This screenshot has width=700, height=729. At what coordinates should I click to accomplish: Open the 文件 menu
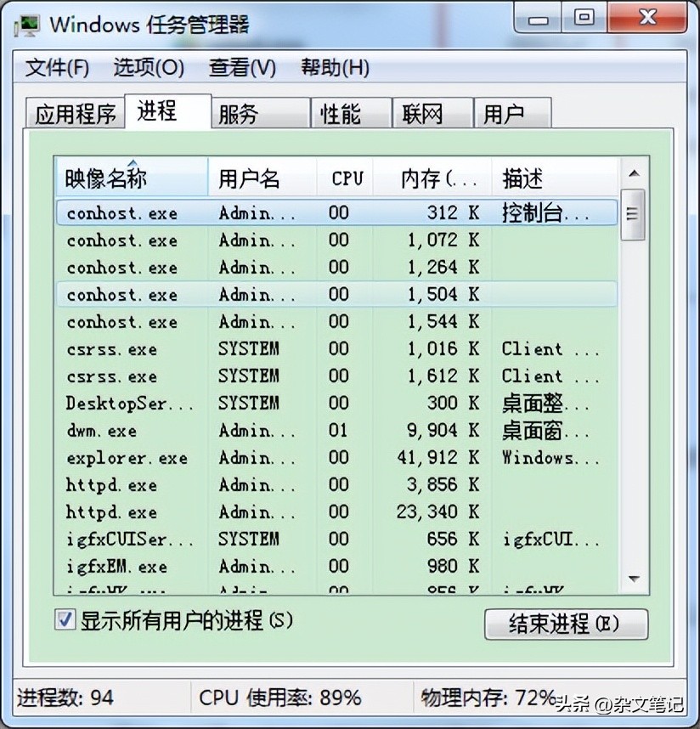click(x=54, y=68)
